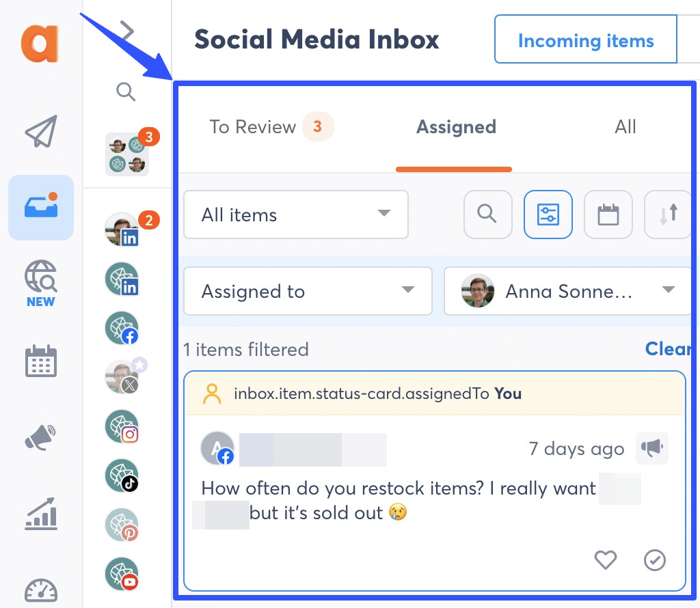The image size is (700, 608).
Task: Mark the comment as reviewed with the checkmark
Action: coord(654,560)
